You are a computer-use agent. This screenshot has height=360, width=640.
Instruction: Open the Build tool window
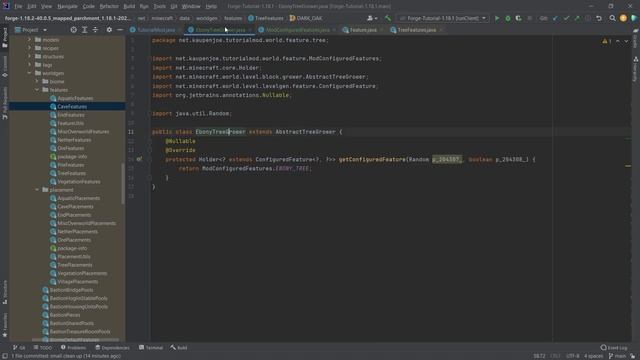(179, 348)
